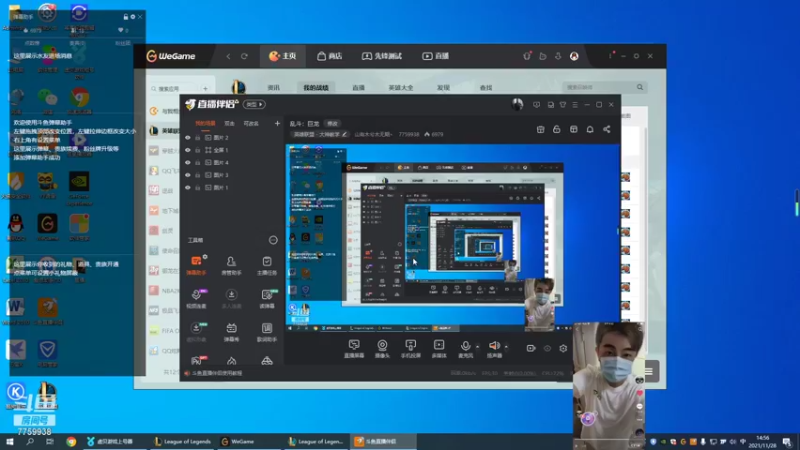Open the 主播任务 streamer tasks tool
800x450 pixels.
pyautogui.click(x=267, y=265)
